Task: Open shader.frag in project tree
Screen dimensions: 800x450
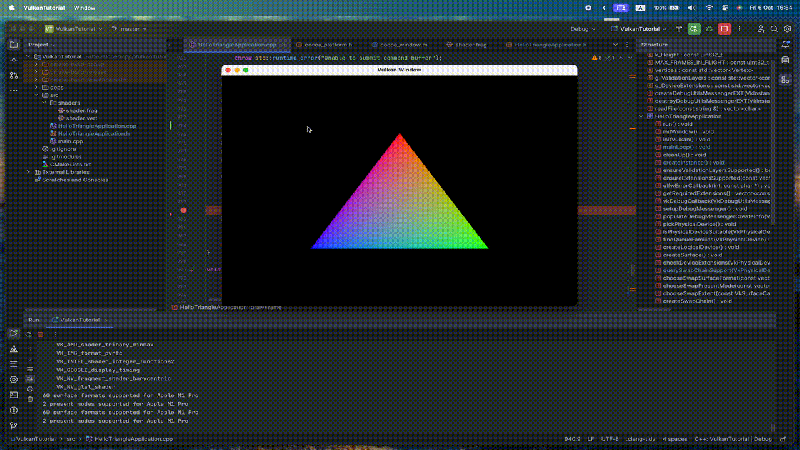Action: (77, 111)
